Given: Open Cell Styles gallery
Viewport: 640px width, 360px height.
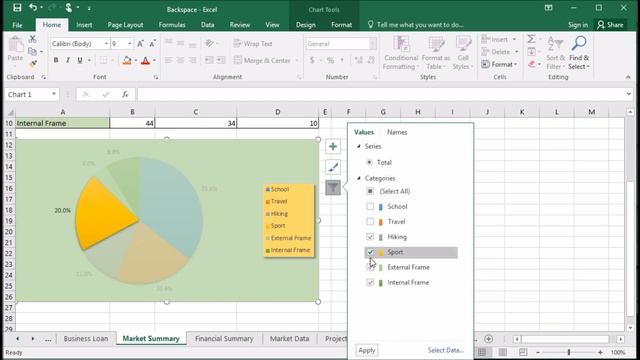Looking at the screenshot, I should point(463,53).
